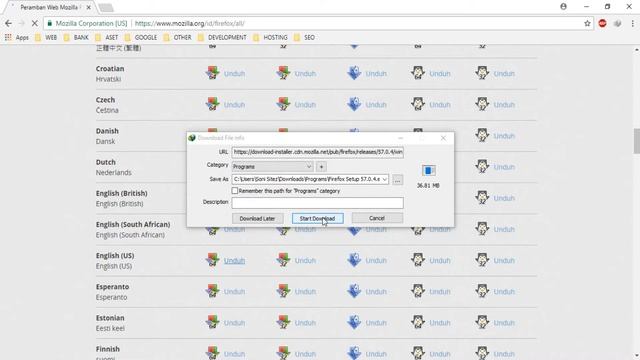Click Croatian Linux 32-bit Unduh link

[504, 73]
